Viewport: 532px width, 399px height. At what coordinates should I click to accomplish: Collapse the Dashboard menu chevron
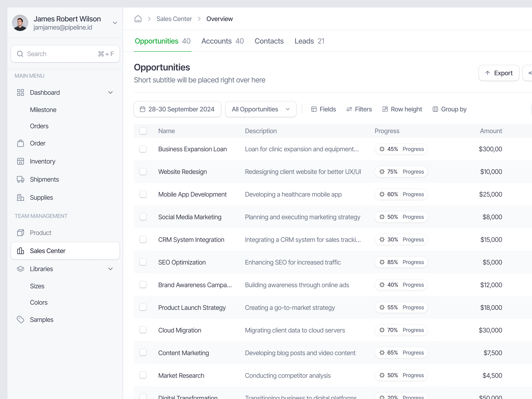tap(110, 93)
